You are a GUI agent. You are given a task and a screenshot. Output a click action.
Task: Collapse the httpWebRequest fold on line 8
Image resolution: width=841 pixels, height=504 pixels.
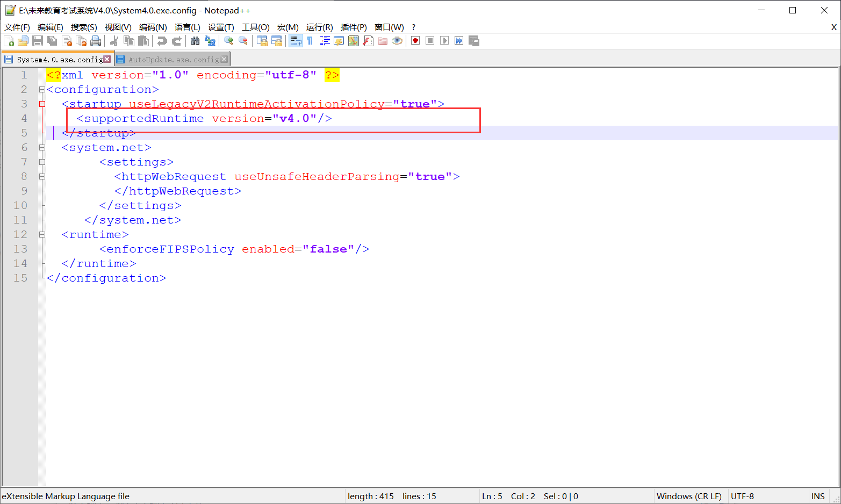click(42, 177)
